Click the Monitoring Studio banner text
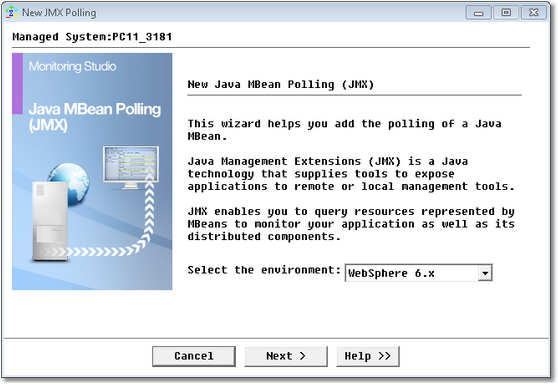This screenshot has width=558, height=385. click(73, 67)
